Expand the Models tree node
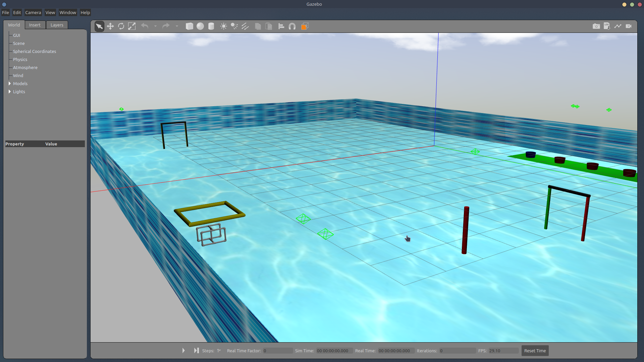Viewport: 644px width, 362px height. [10, 83]
